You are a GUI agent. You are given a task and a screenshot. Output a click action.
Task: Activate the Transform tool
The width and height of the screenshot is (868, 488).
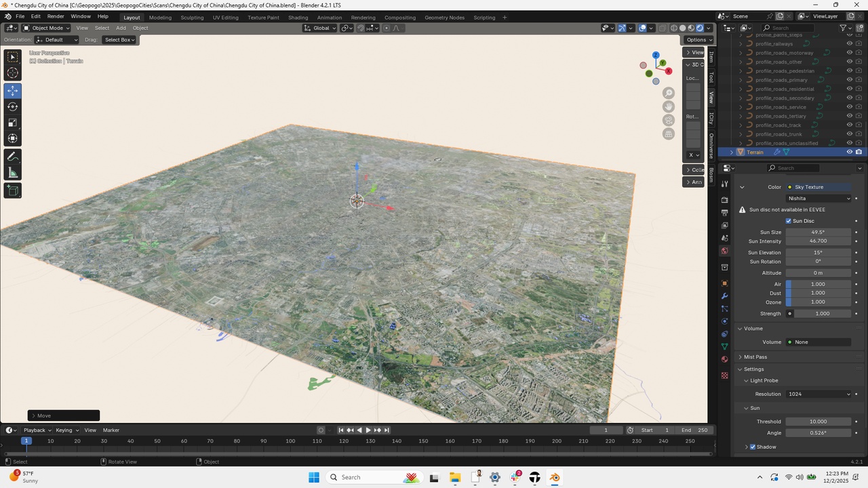pos(13,138)
